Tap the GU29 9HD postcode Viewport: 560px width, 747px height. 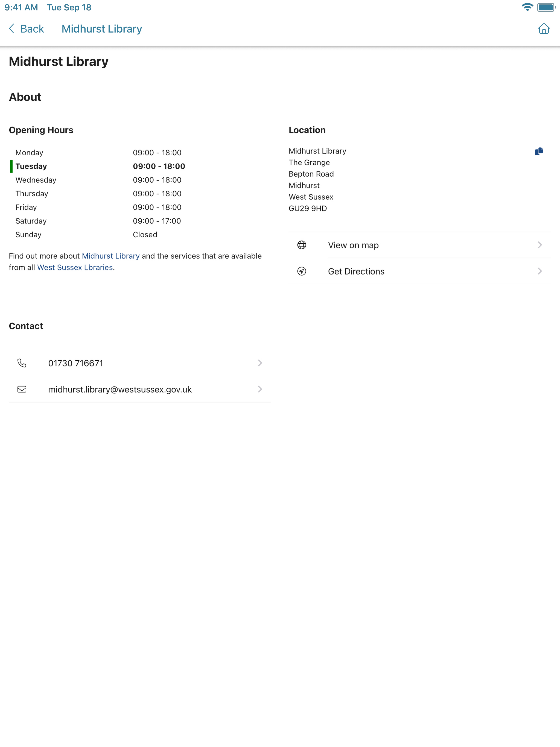(x=308, y=208)
